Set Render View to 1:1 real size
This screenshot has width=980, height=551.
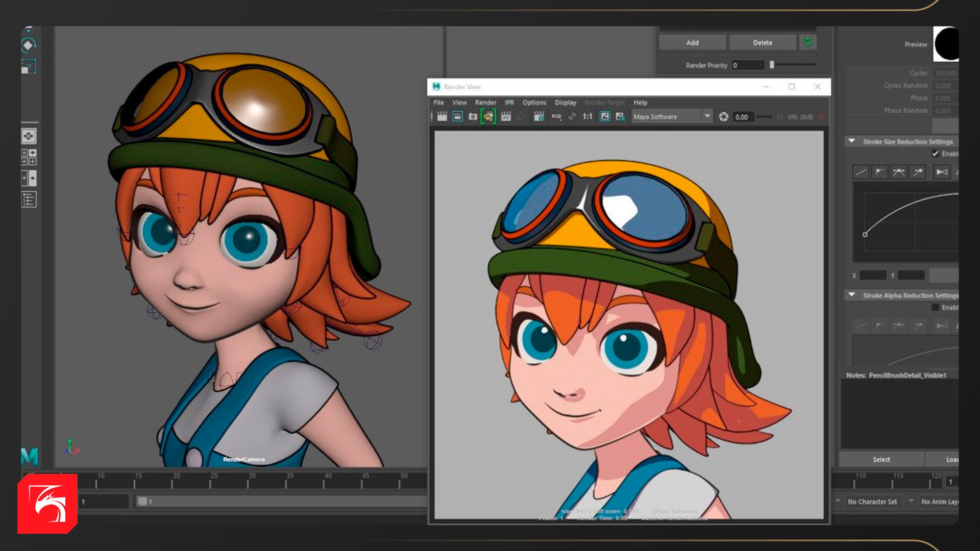[x=587, y=117]
